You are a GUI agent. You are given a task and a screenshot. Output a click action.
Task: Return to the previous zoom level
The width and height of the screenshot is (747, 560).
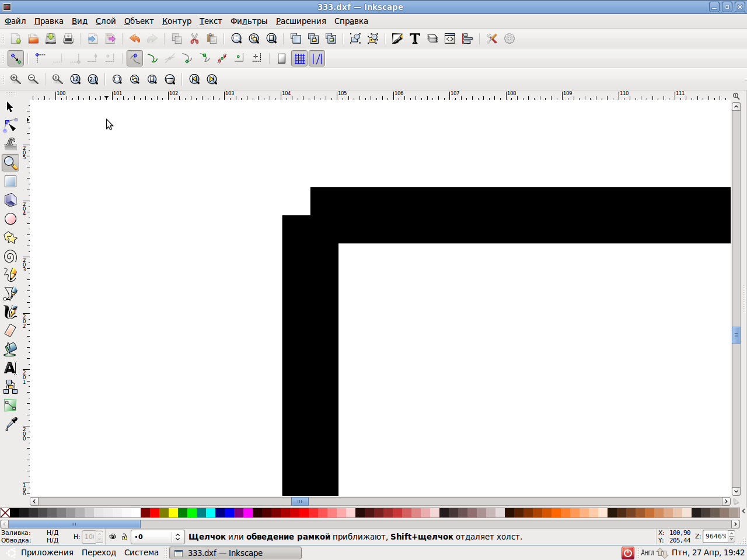click(194, 79)
